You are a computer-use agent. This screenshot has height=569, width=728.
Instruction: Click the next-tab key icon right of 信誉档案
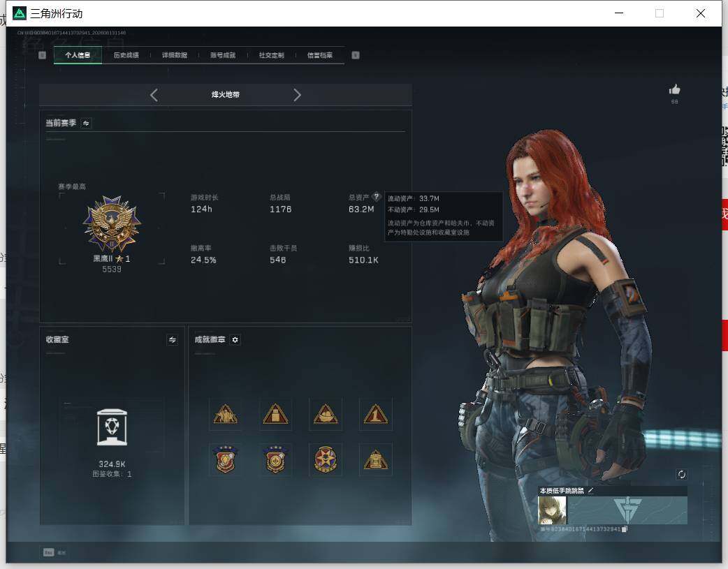click(x=356, y=55)
